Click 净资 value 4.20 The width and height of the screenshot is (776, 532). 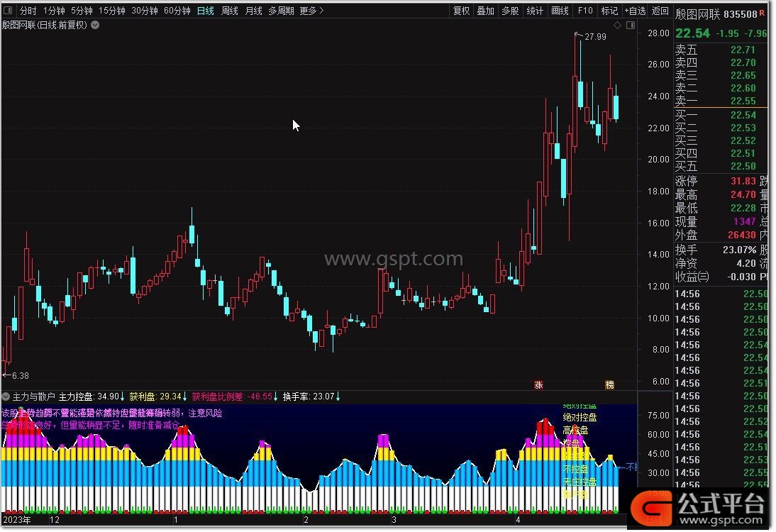click(x=746, y=263)
